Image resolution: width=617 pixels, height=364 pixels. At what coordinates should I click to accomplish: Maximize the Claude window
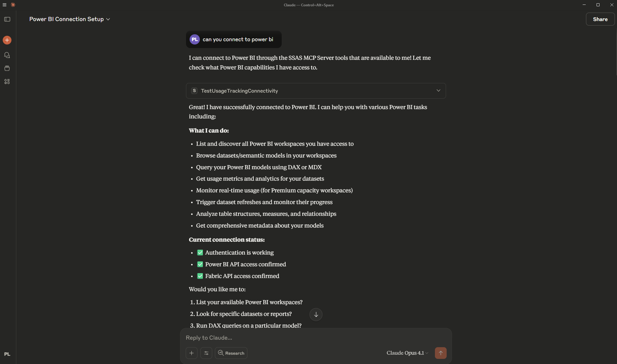point(598,5)
